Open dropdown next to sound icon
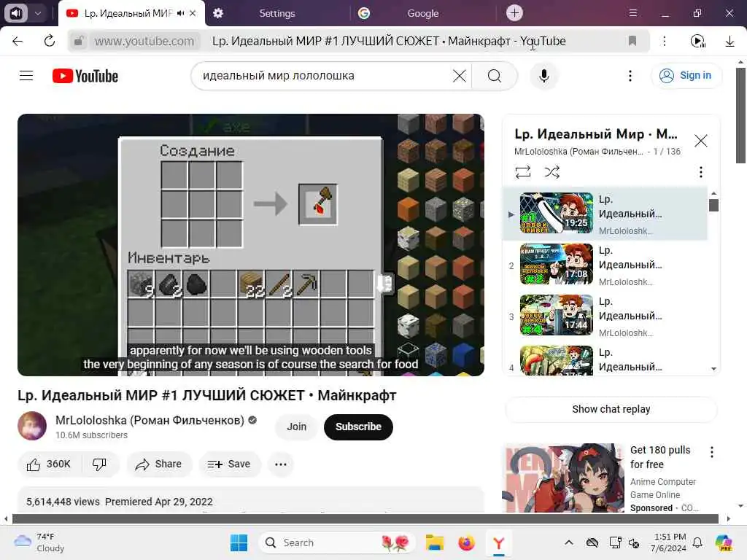 (x=38, y=13)
